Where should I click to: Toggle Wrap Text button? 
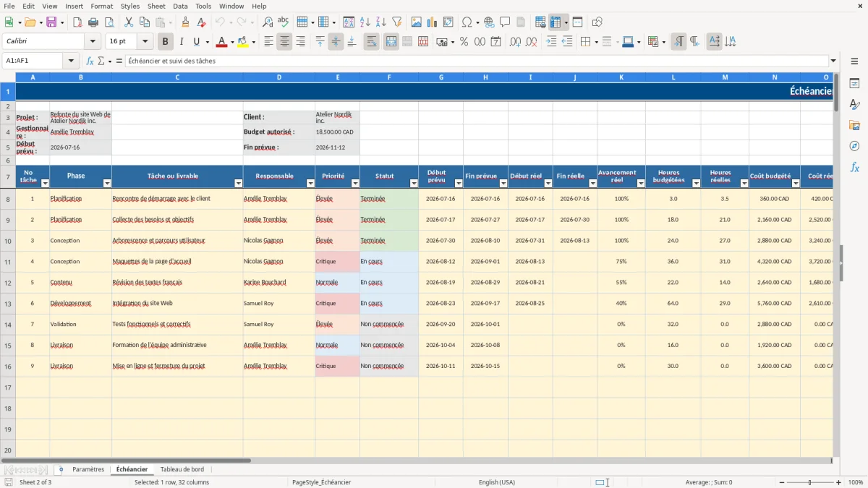pyautogui.click(x=372, y=42)
